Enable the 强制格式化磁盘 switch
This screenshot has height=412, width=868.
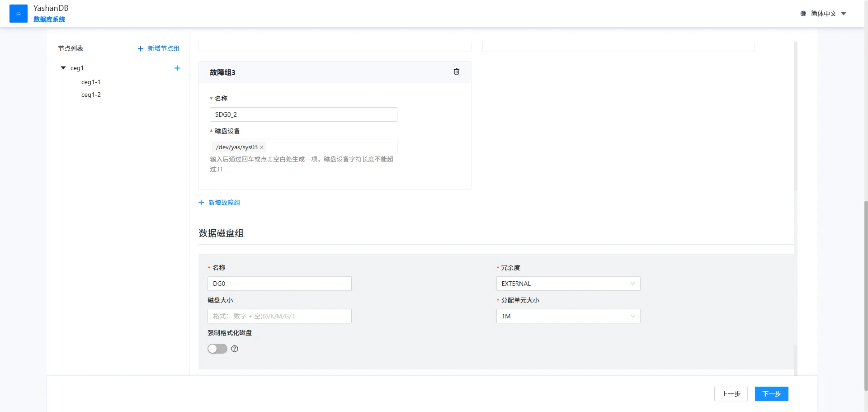217,349
